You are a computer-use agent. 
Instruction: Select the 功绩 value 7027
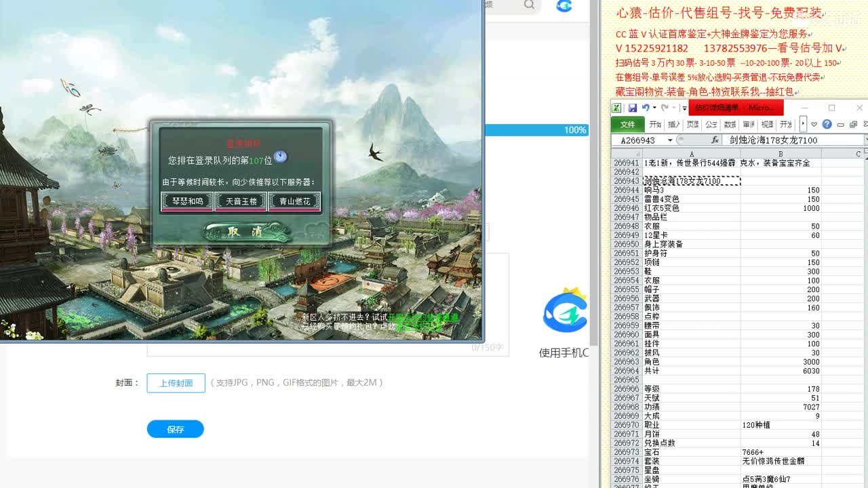click(x=781, y=407)
